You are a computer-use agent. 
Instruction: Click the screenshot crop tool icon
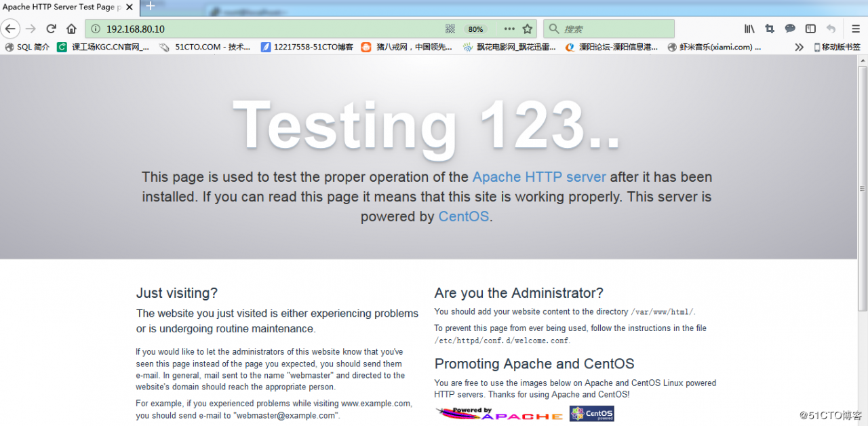(x=770, y=28)
